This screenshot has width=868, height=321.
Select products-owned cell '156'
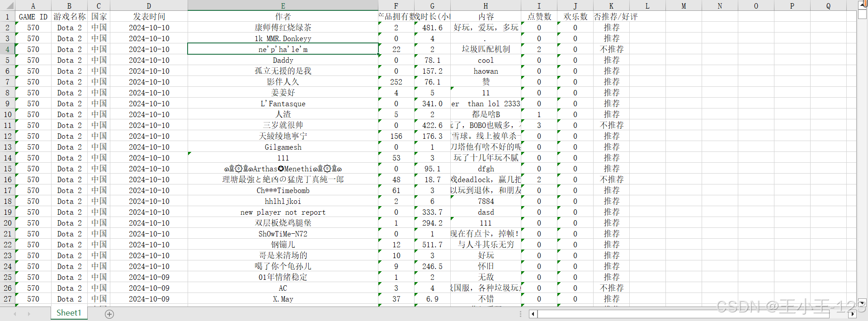click(396, 136)
